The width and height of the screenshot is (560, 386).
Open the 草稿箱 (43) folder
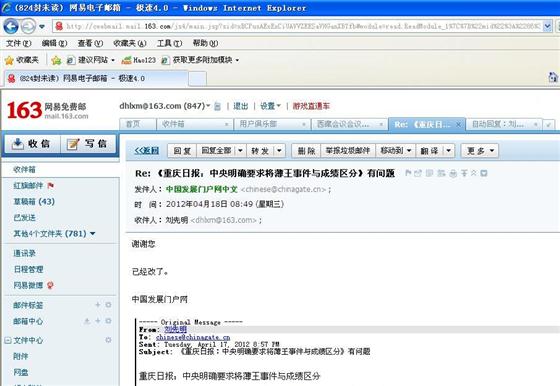pos(34,201)
